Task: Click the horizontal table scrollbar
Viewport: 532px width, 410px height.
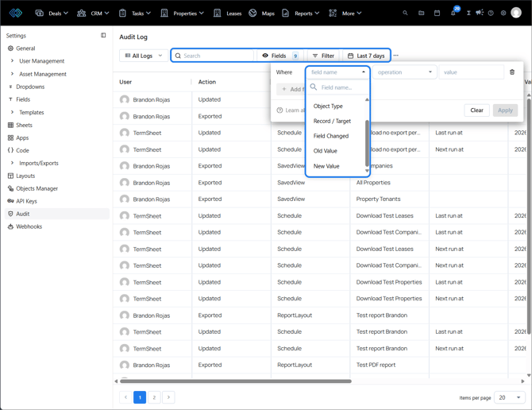Action: coord(236,381)
